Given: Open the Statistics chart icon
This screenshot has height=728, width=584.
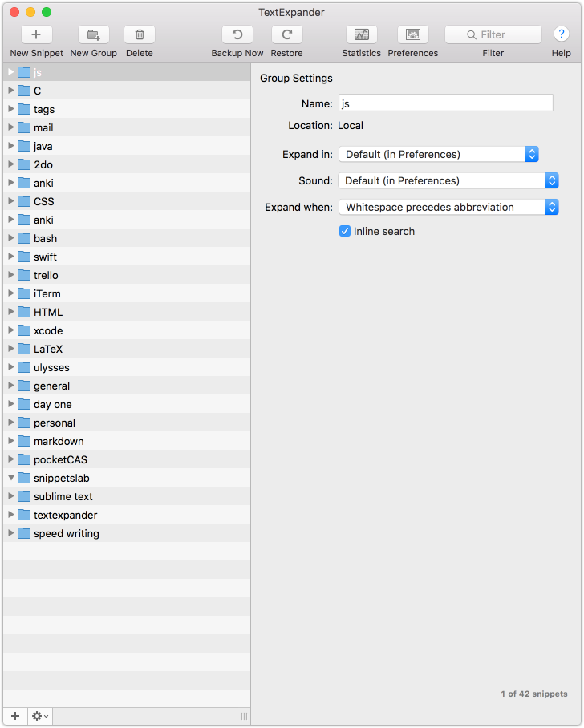Looking at the screenshot, I should [362, 34].
